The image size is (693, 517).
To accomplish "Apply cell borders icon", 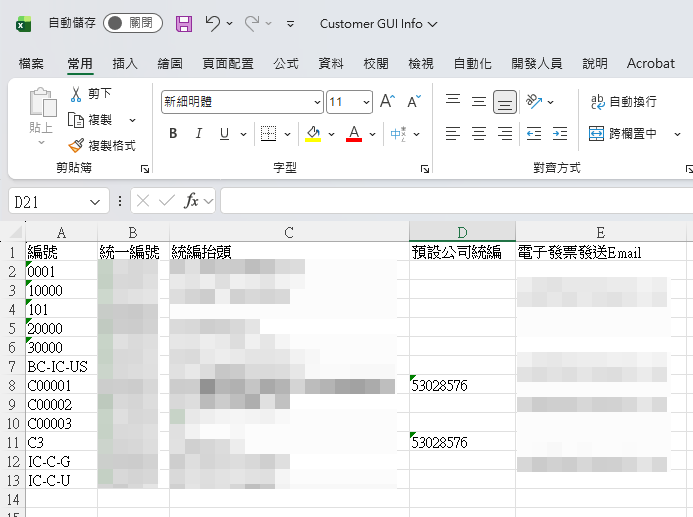I will (x=268, y=133).
